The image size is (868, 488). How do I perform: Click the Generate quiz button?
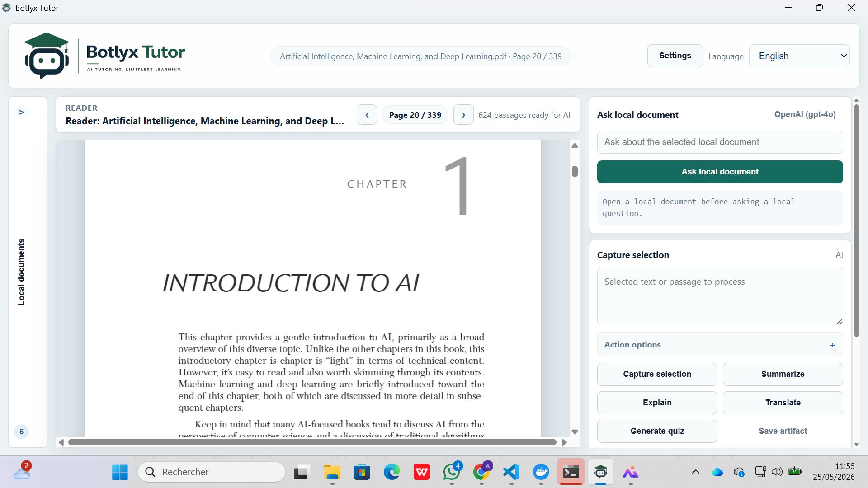(x=657, y=431)
